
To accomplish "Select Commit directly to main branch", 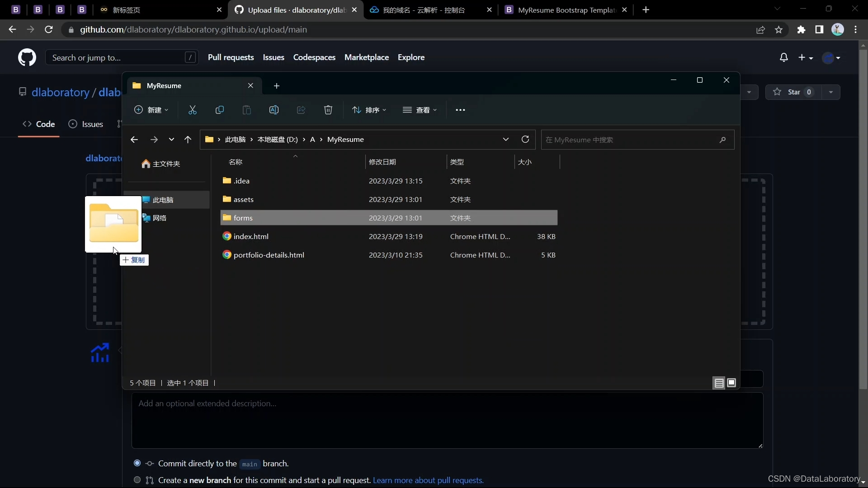I will tap(137, 463).
